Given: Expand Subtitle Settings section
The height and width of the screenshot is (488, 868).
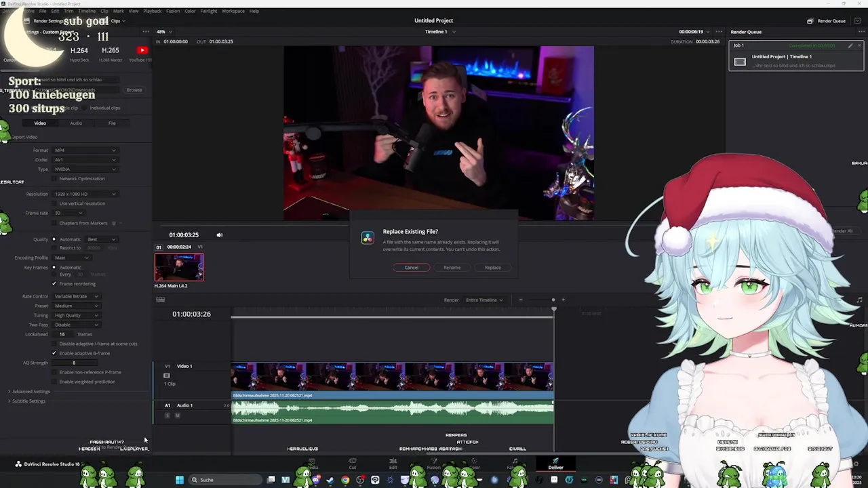Looking at the screenshot, I should 26,401.
